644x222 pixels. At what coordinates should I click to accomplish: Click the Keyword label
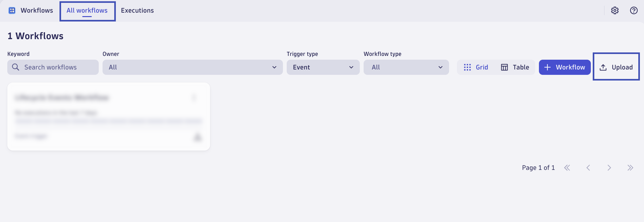[18, 54]
